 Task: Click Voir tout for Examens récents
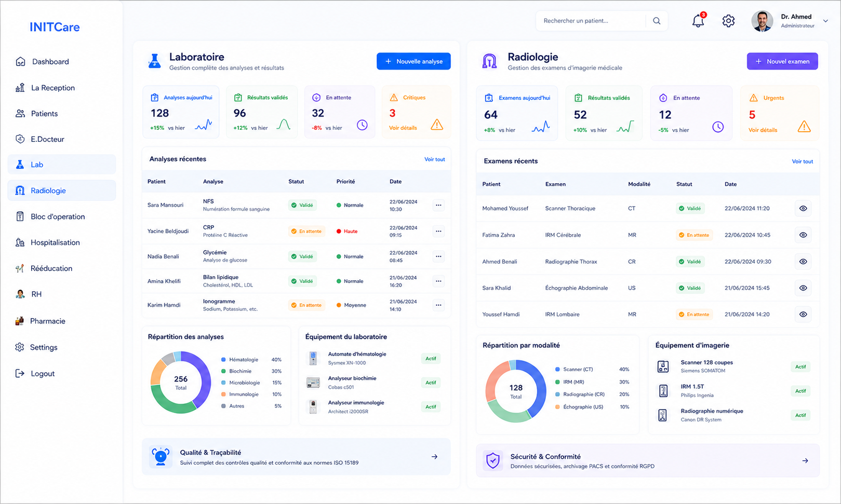(x=802, y=161)
